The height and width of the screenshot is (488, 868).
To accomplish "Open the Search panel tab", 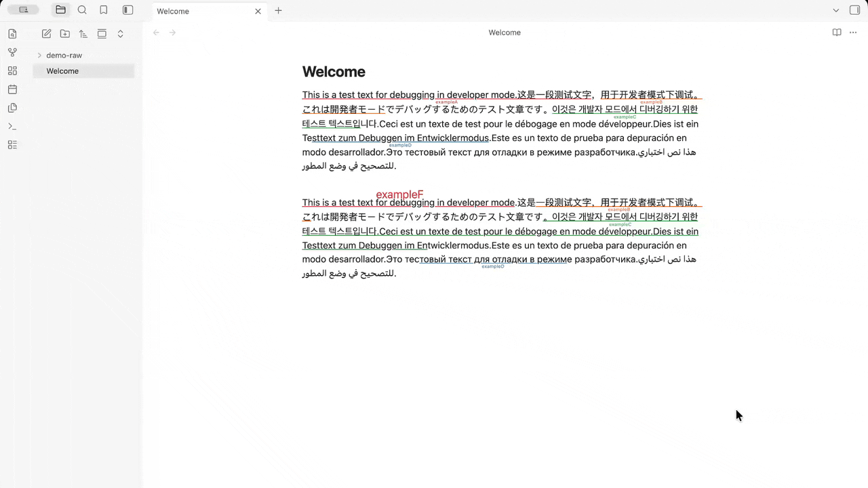I will 82,10.
